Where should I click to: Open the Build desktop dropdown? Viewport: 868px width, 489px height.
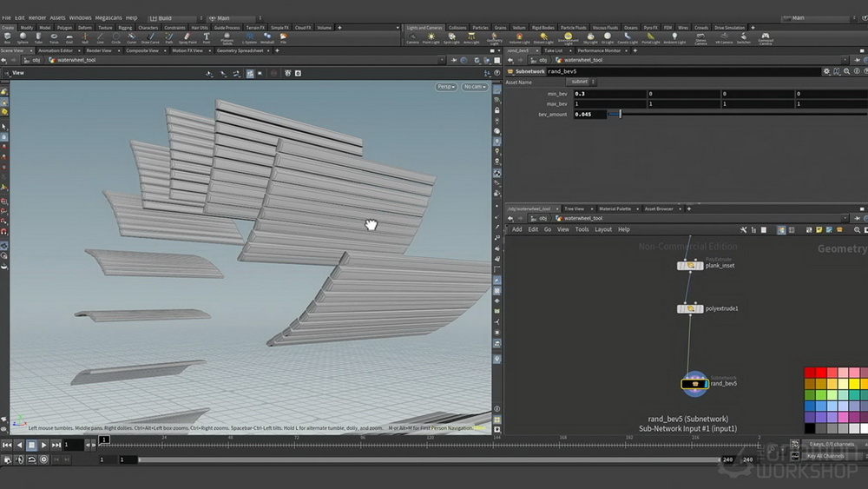pyautogui.click(x=176, y=18)
